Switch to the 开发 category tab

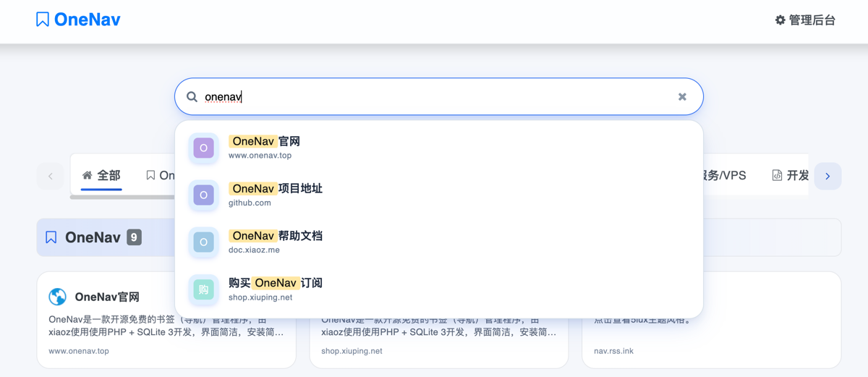790,175
